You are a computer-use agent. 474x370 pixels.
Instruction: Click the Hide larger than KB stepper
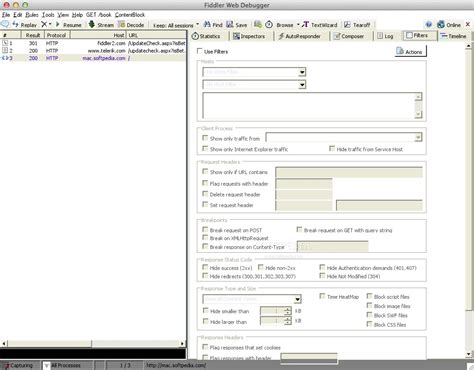click(x=288, y=321)
